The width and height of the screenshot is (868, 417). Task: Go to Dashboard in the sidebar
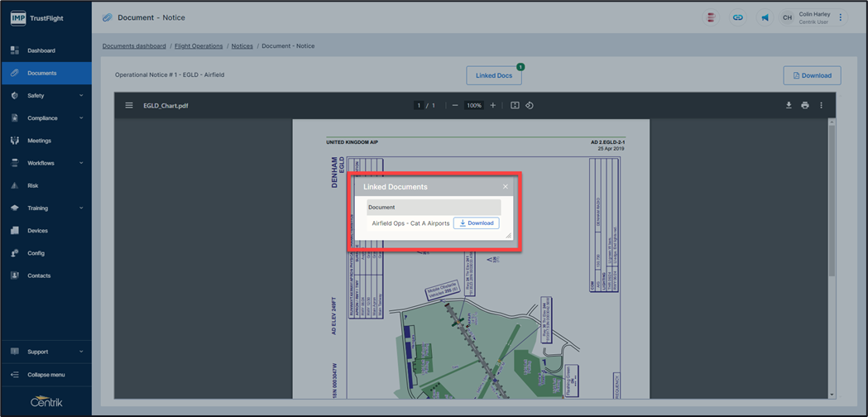pos(41,50)
